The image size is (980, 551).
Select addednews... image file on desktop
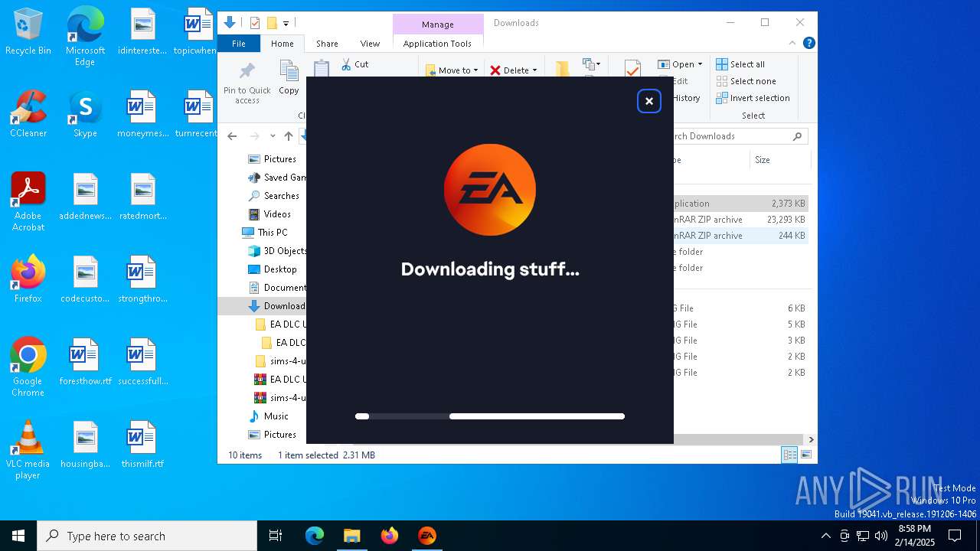pos(85,197)
